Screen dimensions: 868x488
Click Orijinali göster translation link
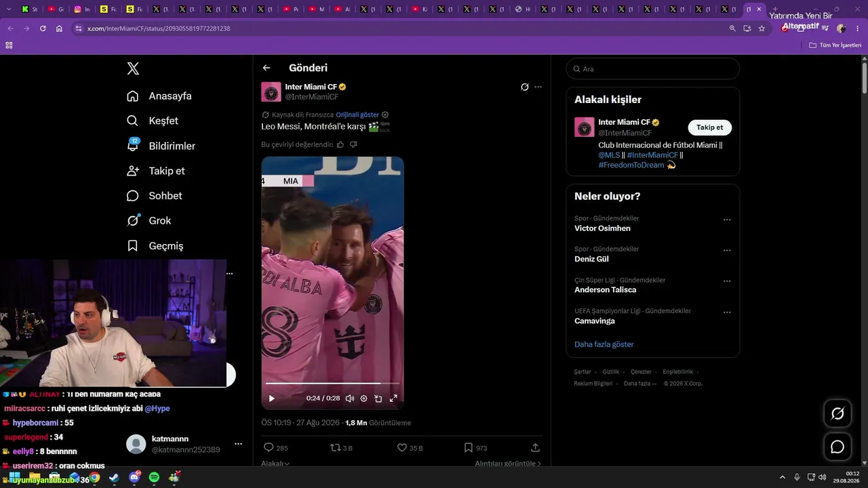coord(357,115)
